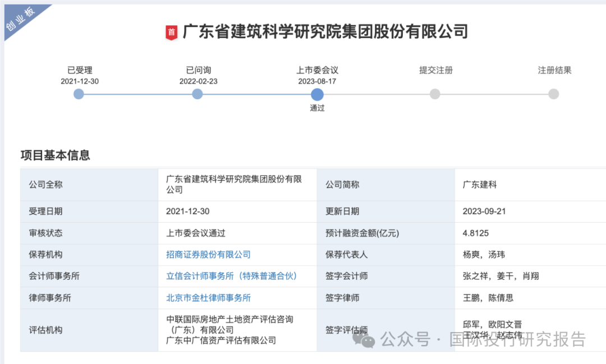Click 项目基本信息 section heading
The height and width of the screenshot is (364, 606).
click(55, 155)
